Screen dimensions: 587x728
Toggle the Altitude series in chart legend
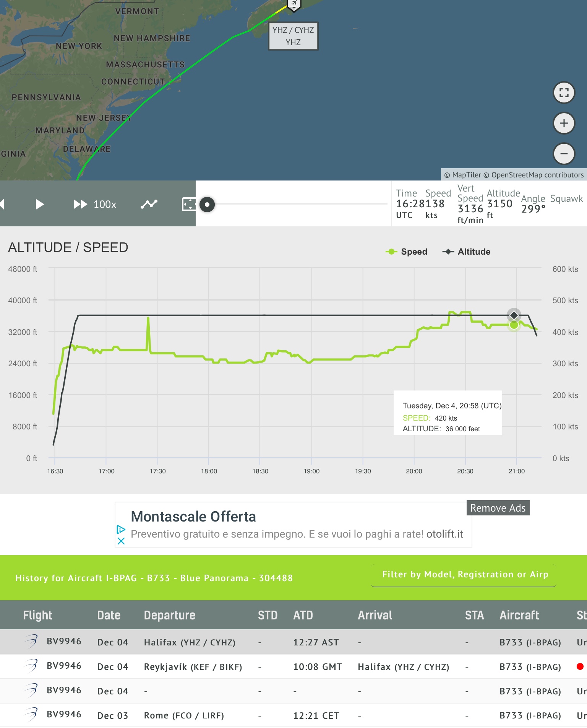tap(466, 252)
